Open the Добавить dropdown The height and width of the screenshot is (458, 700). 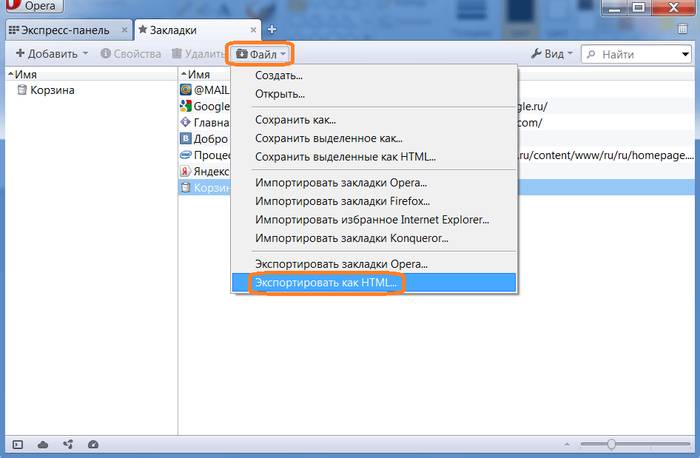(51, 53)
